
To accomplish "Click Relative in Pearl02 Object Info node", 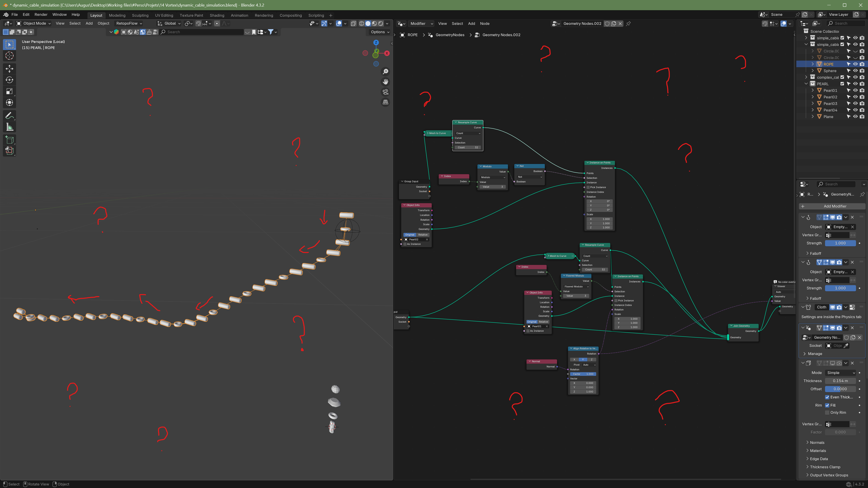I will click(422, 235).
